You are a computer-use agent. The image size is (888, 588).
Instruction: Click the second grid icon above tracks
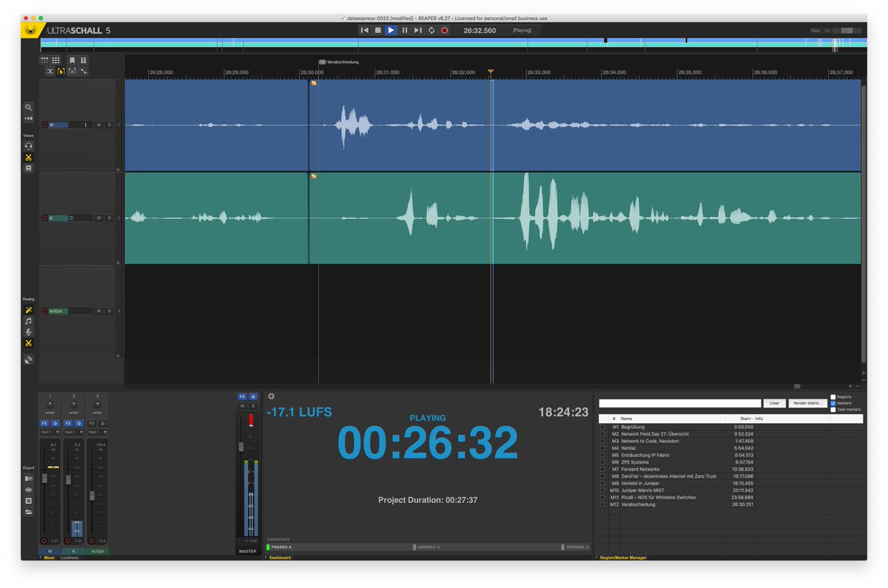pos(55,61)
